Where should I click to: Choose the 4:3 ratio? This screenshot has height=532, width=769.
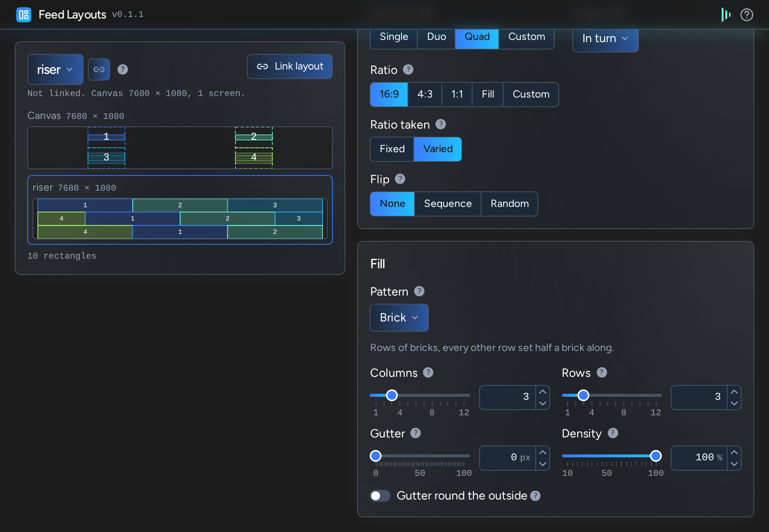[x=425, y=94]
